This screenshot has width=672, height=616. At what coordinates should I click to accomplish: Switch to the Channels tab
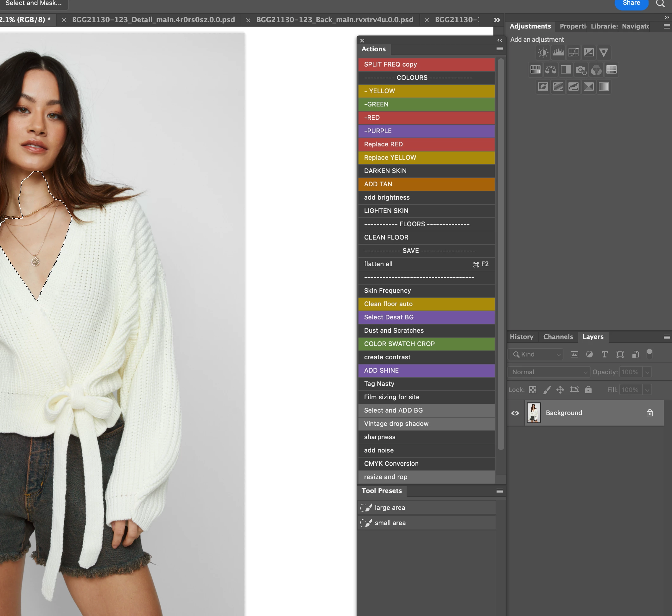558,337
